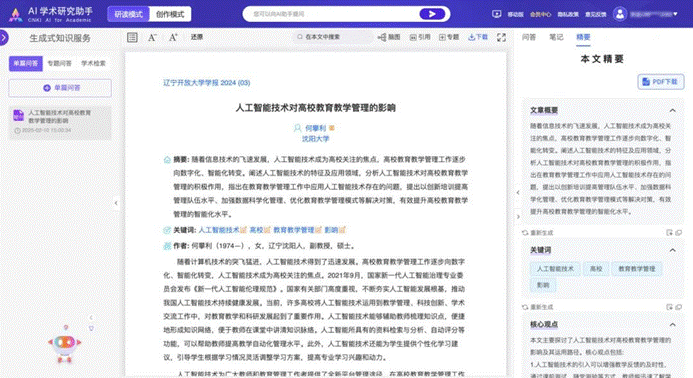Image resolution: width=693 pixels, height=378 pixels.
Task: Enter fullscreen reading mode
Action: point(501,38)
